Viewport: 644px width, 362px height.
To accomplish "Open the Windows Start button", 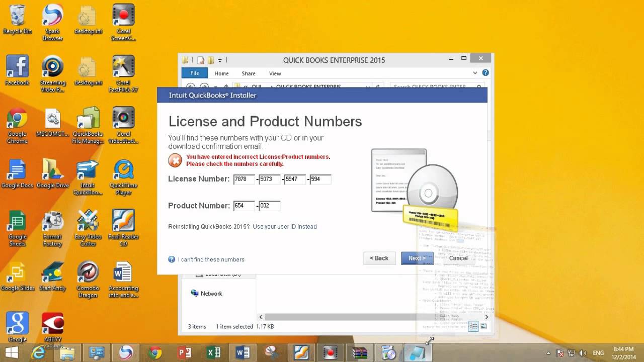I will tap(12, 353).
